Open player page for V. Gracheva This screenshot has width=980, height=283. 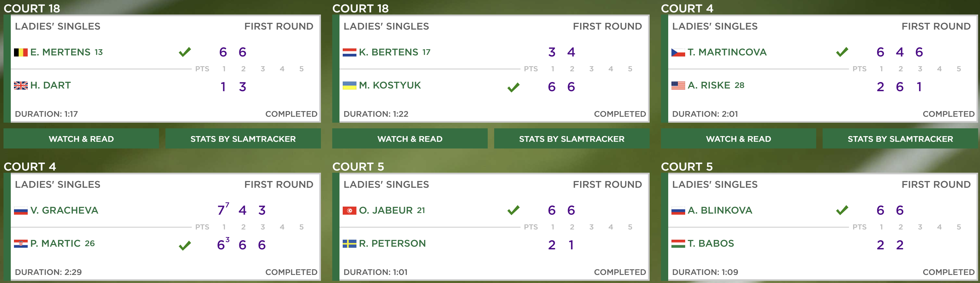click(x=64, y=210)
